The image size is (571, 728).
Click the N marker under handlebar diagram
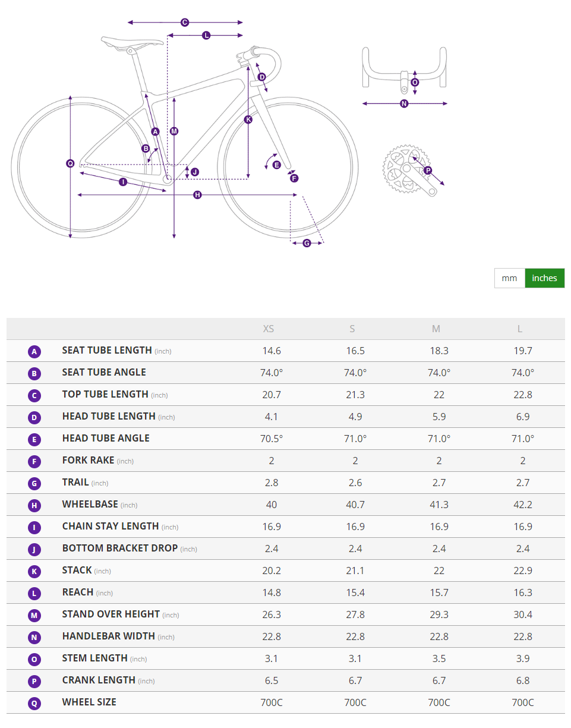pyautogui.click(x=404, y=103)
